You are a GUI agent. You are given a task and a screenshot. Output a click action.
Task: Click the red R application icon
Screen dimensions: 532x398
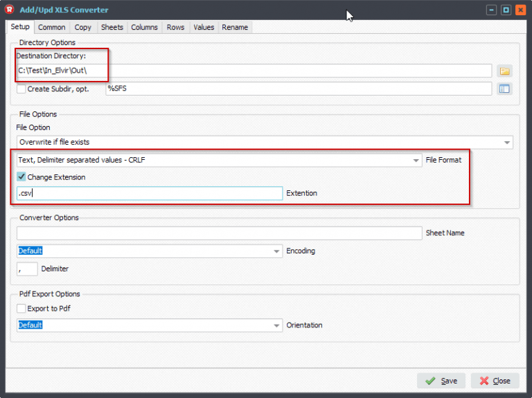tap(10, 10)
